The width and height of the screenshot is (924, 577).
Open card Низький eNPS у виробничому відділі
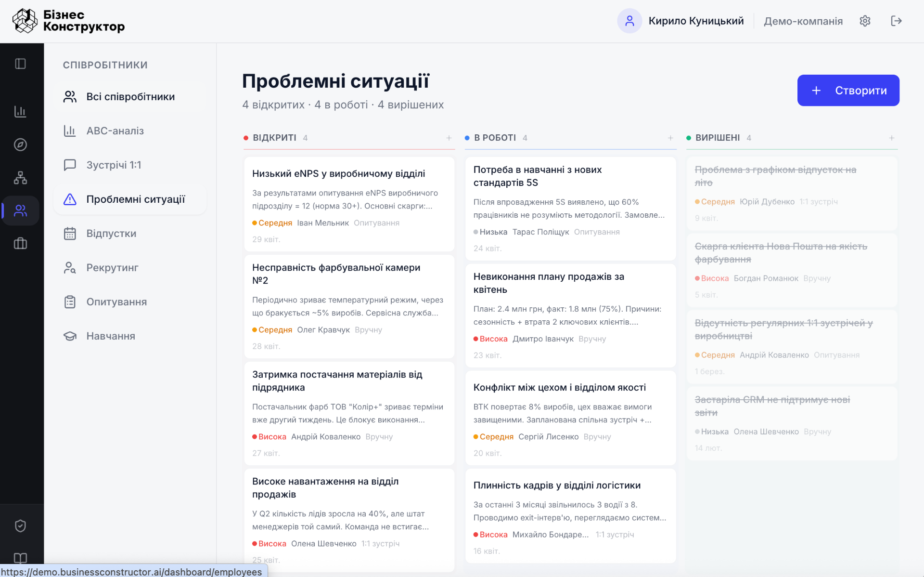349,204
